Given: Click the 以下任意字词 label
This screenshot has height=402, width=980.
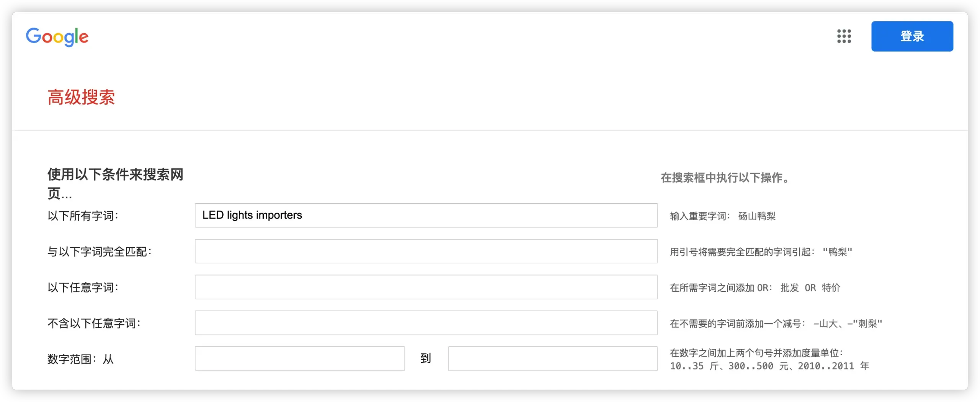Looking at the screenshot, I should [x=83, y=288].
